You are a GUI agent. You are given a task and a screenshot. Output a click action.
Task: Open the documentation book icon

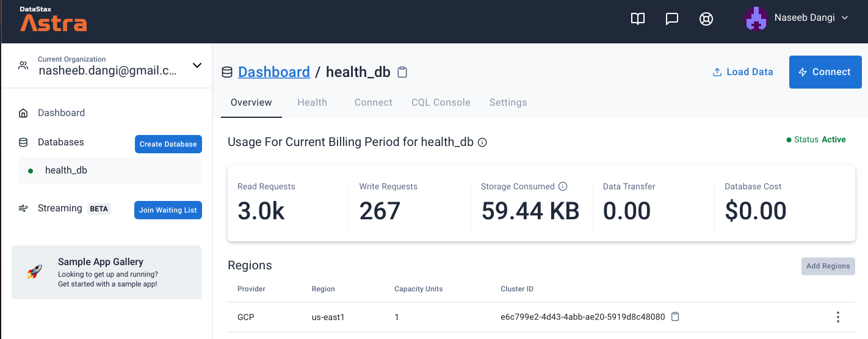click(x=638, y=19)
